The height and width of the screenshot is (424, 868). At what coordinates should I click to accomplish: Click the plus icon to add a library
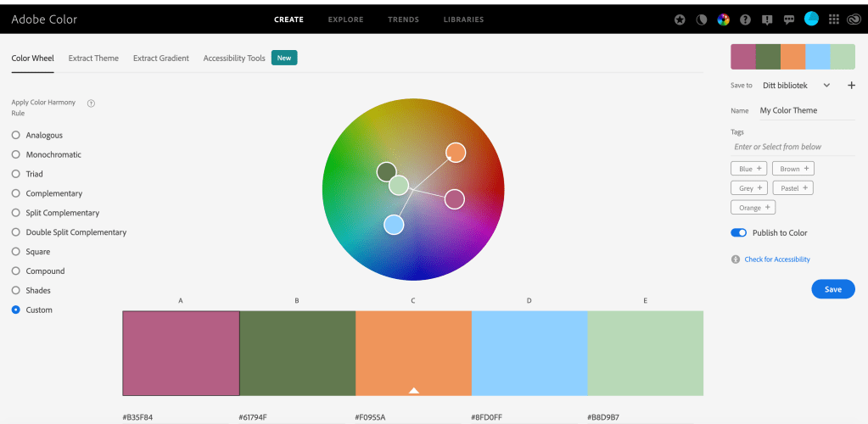851,85
